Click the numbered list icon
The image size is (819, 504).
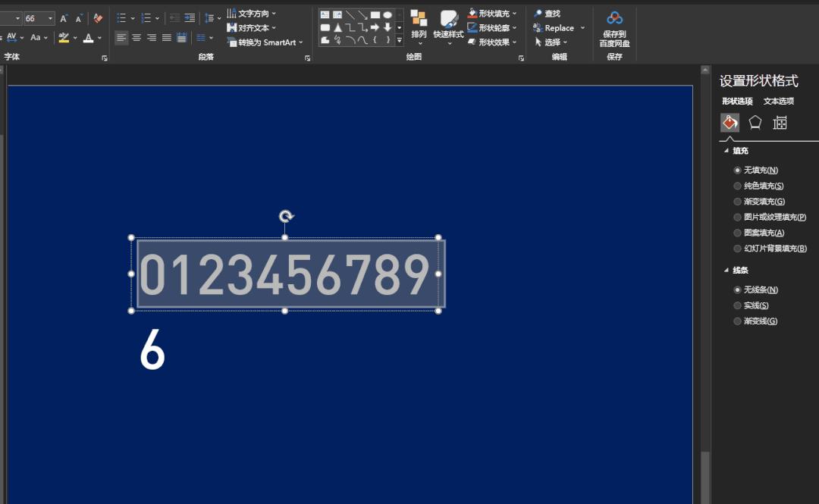[x=146, y=18]
